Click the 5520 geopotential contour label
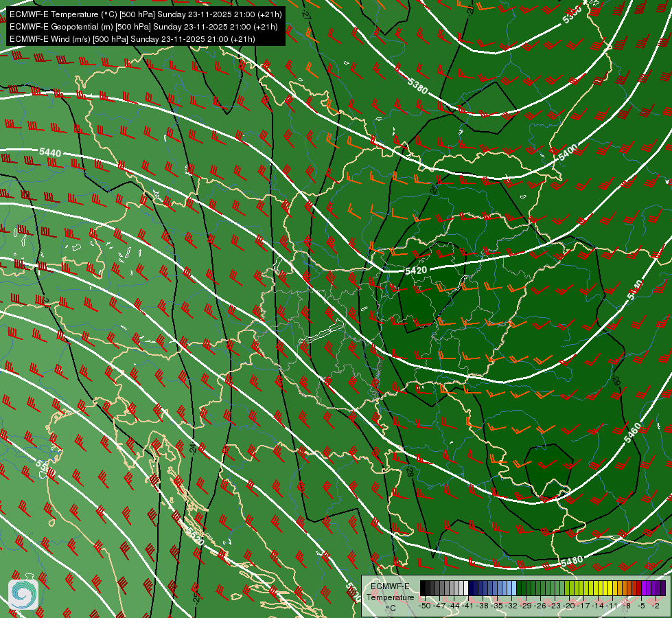 click(194, 535)
